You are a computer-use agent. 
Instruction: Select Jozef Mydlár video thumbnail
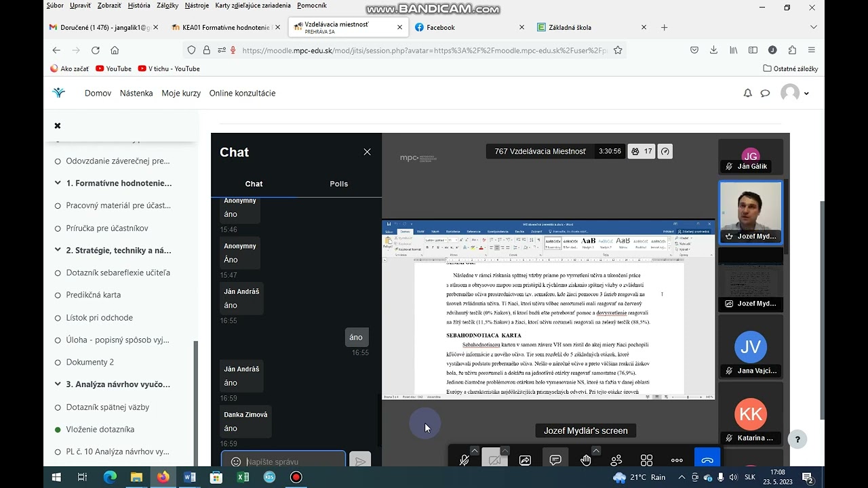click(x=751, y=212)
